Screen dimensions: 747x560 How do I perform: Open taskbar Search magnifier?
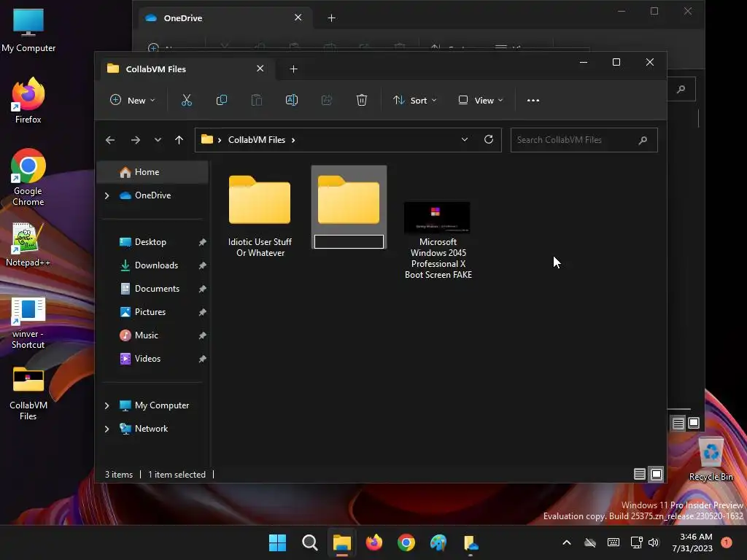pyautogui.click(x=309, y=542)
